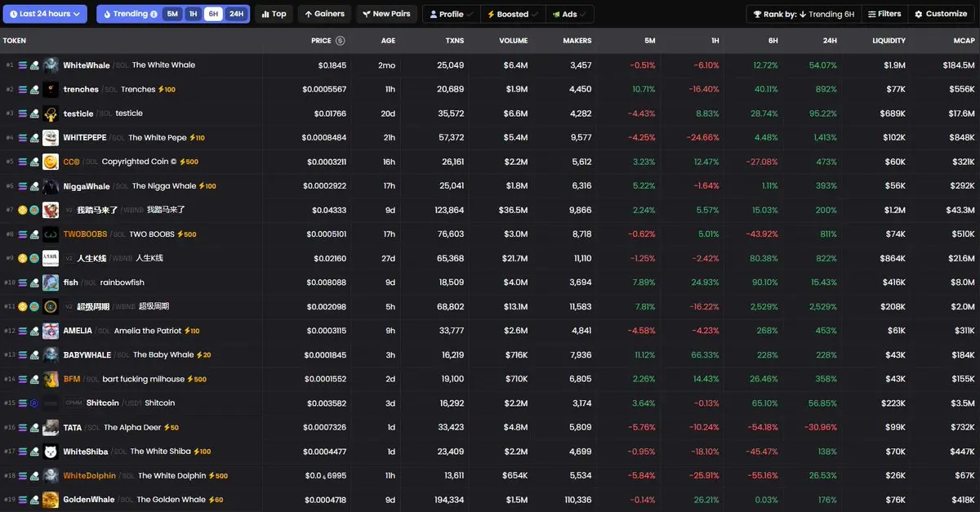Click the BFM token avatar
This screenshot has height=512, width=980.
[51, 379]
